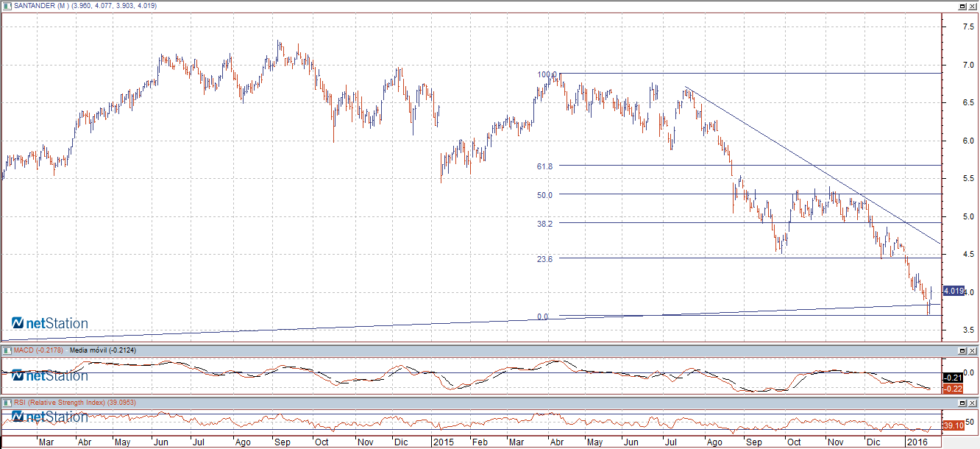
Task: Maximize the SANTANDER price panel
Action: click(962, 6)
